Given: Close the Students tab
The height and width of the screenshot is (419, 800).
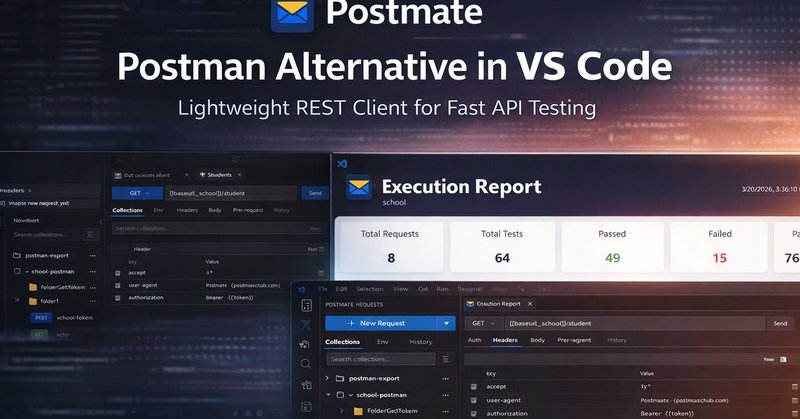Looking at the screenshot, I should 239,175.
